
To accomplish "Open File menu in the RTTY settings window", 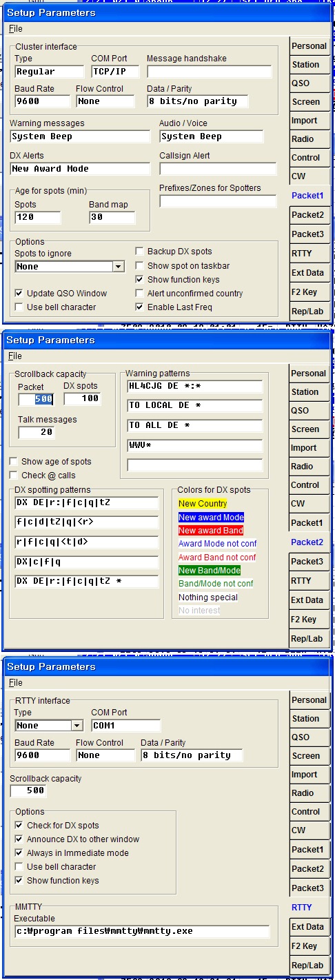I will [x=15, y=683].
